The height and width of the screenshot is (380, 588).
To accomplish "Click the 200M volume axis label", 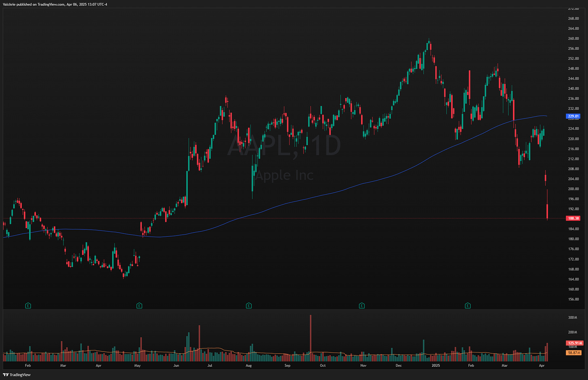I will pos(573,332).
